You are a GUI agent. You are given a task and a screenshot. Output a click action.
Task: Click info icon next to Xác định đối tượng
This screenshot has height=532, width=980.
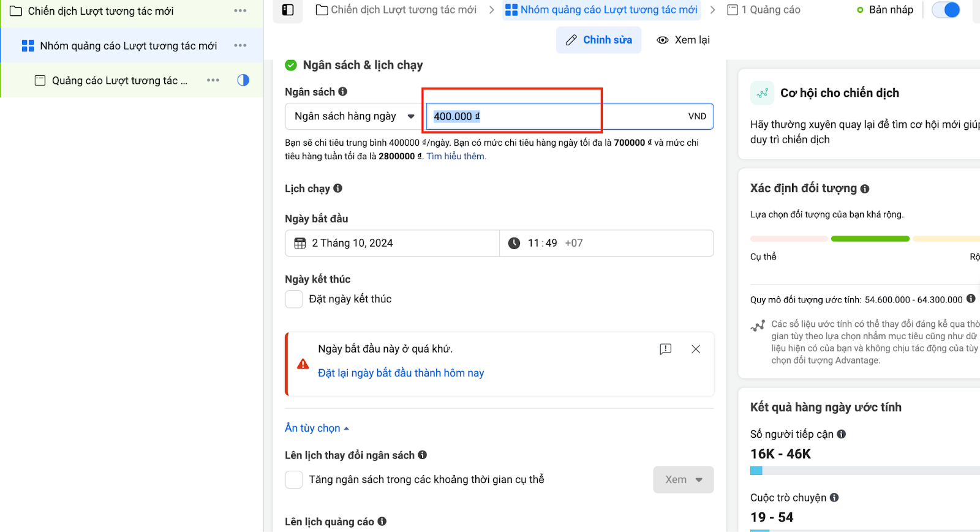865,189
